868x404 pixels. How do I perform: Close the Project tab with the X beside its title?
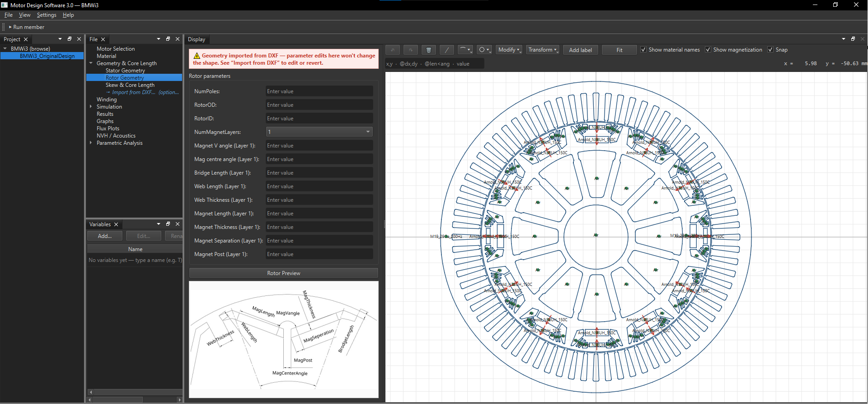pos(26,39)
